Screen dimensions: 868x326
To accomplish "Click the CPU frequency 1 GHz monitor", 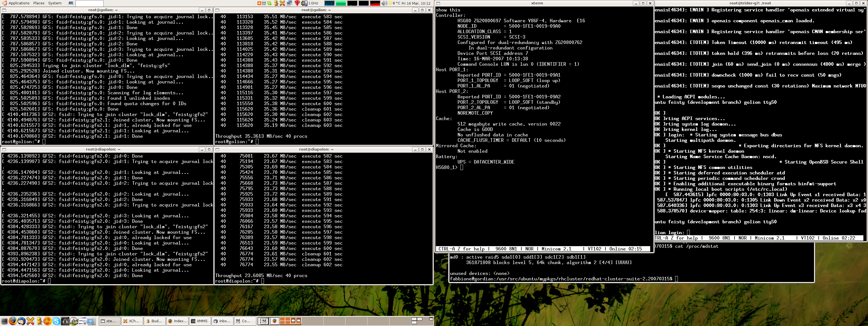I will pyautogui.click(x=310, y=3).
